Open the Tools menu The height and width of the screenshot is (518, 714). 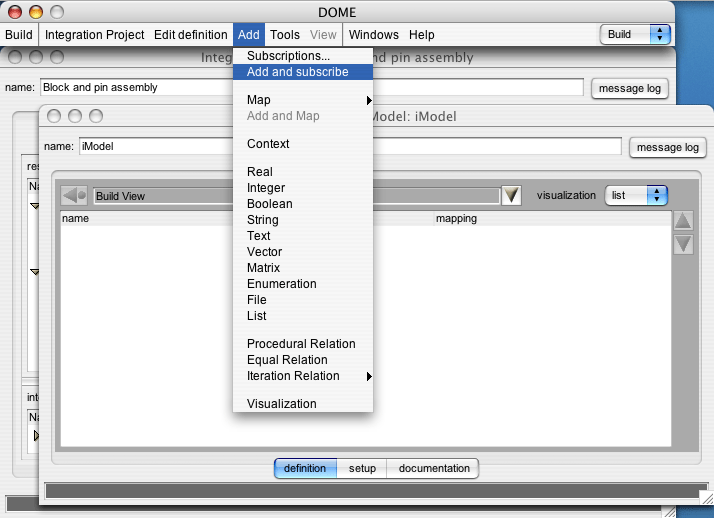(x=285, y=35)
